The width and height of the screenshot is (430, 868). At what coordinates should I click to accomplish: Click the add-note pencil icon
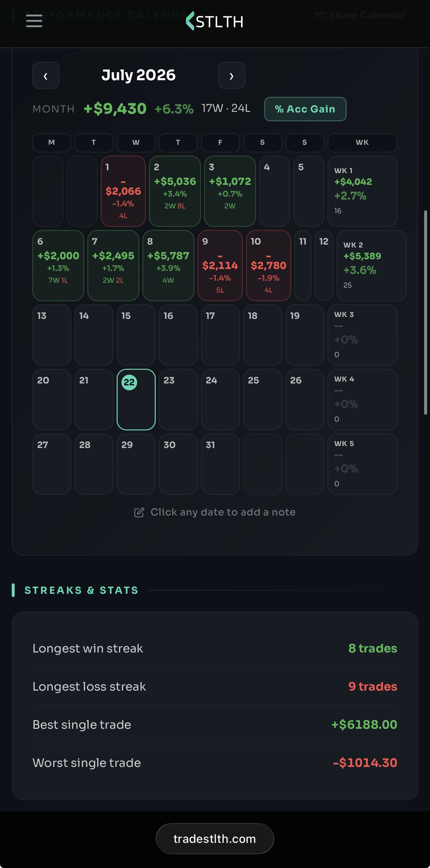tap(139, 512)
